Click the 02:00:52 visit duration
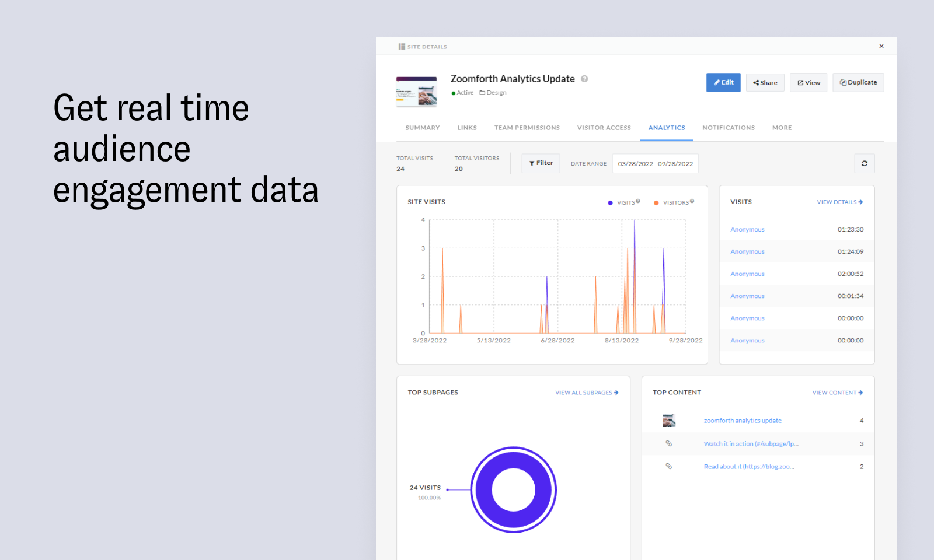The height and width of the screenshot is (560, 934). tap(851, 274)
